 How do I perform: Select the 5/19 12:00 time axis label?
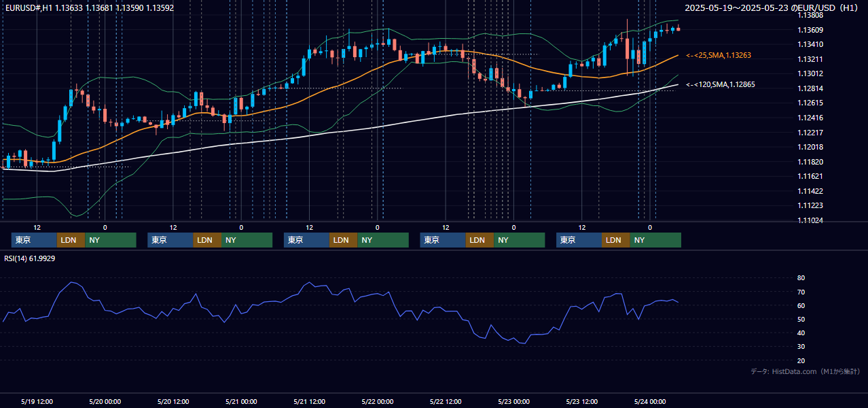(x=37, y=401)
